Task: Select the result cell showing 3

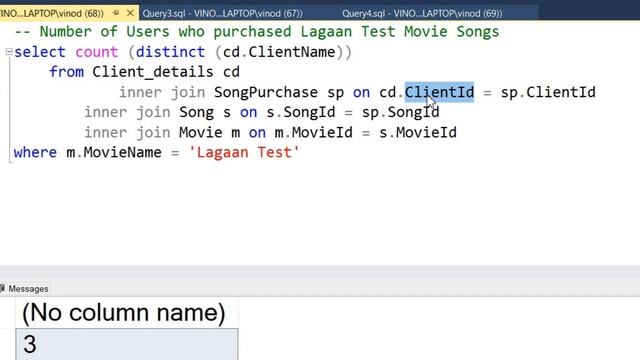Action: point(127,344)
